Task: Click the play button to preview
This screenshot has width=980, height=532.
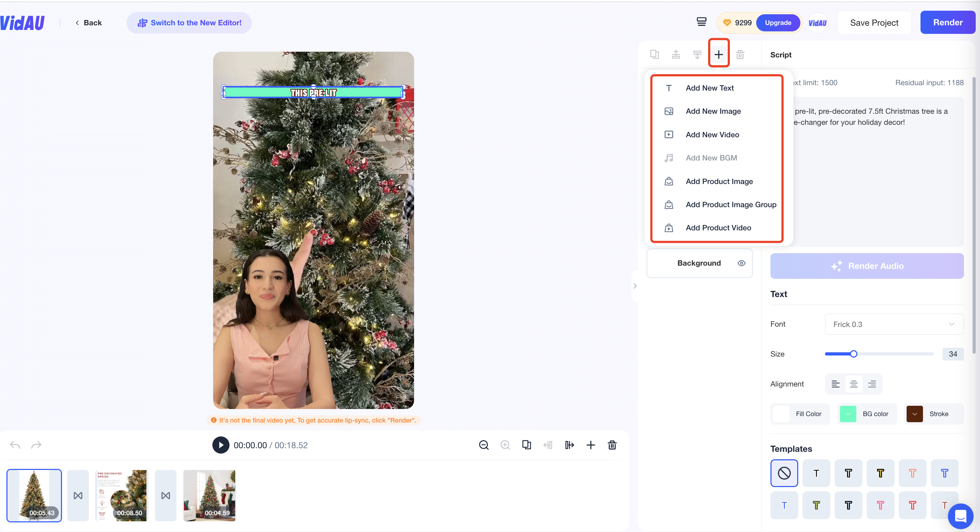Action: point(221,445)
